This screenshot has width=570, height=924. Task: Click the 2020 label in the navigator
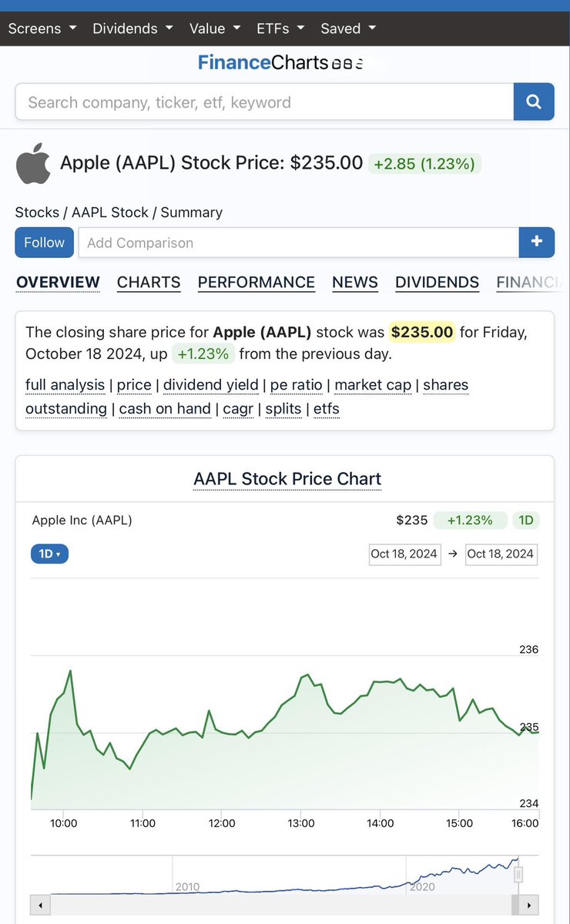pos(422,887)
